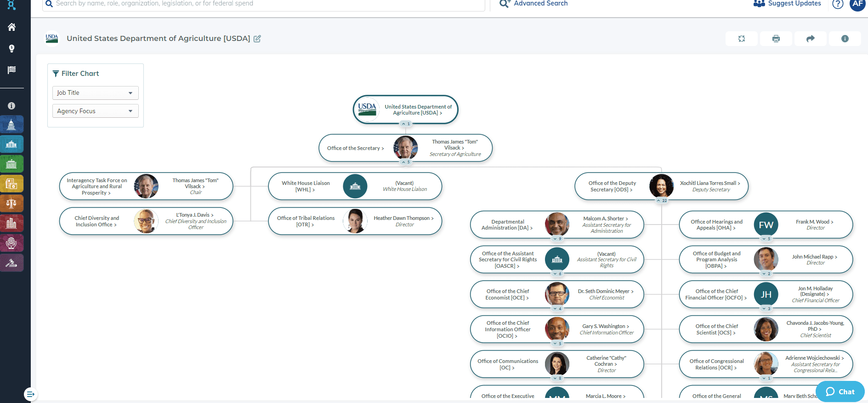868x403 pixels.
Task: Open chart info button at top right
Action: (845, 39)
